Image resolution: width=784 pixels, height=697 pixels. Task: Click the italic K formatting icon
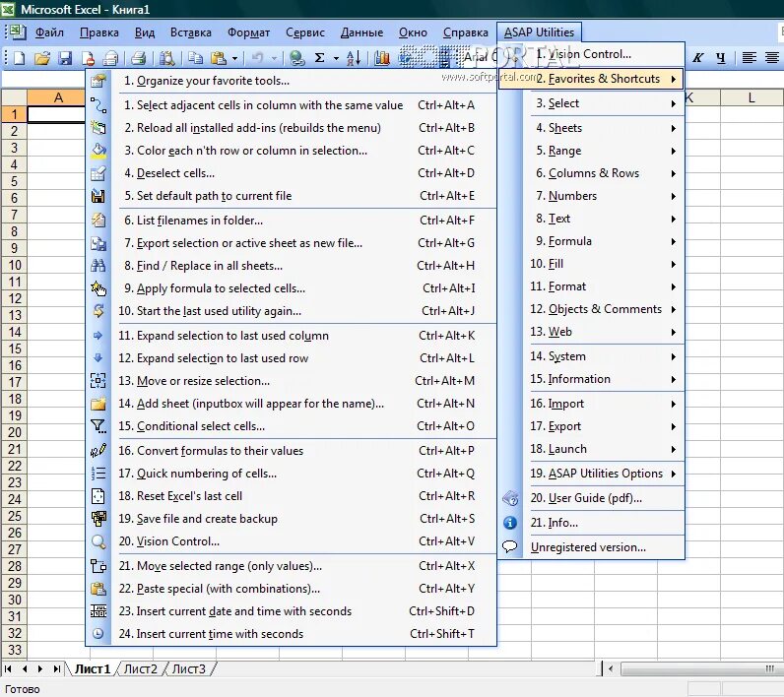[x=698, y=58]
